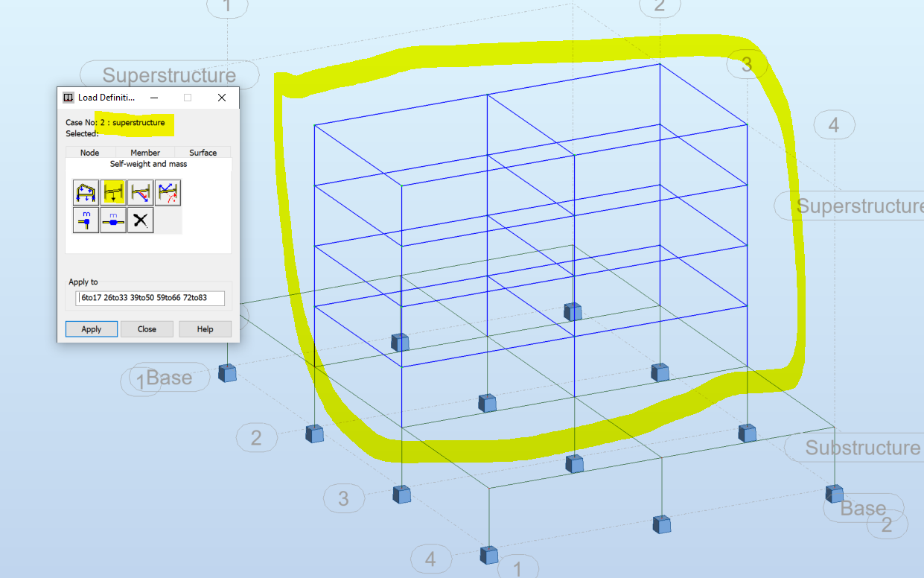Click the Substructure group label
Screen dimensions: 924x578
tap(861, 448)
